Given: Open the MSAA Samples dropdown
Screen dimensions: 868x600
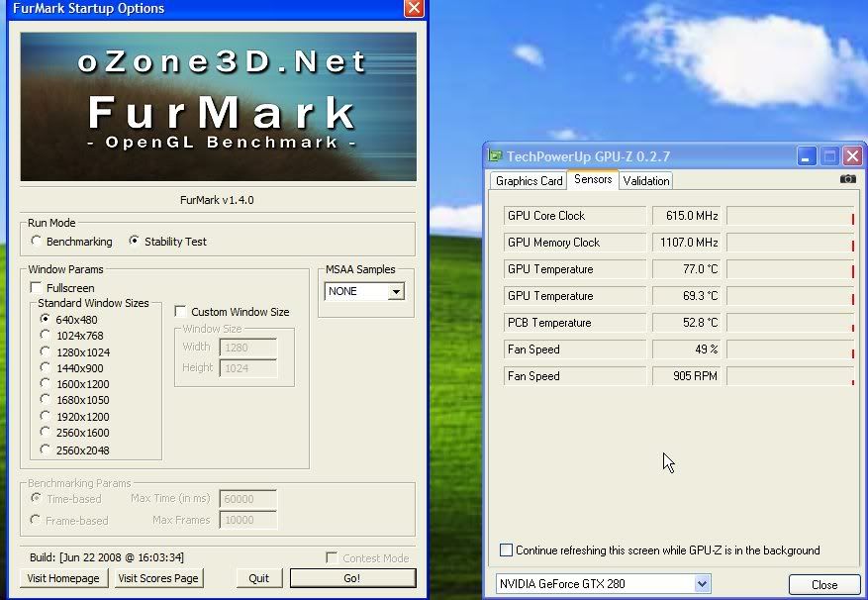Looking at the screenshot, I should (396, 291).
